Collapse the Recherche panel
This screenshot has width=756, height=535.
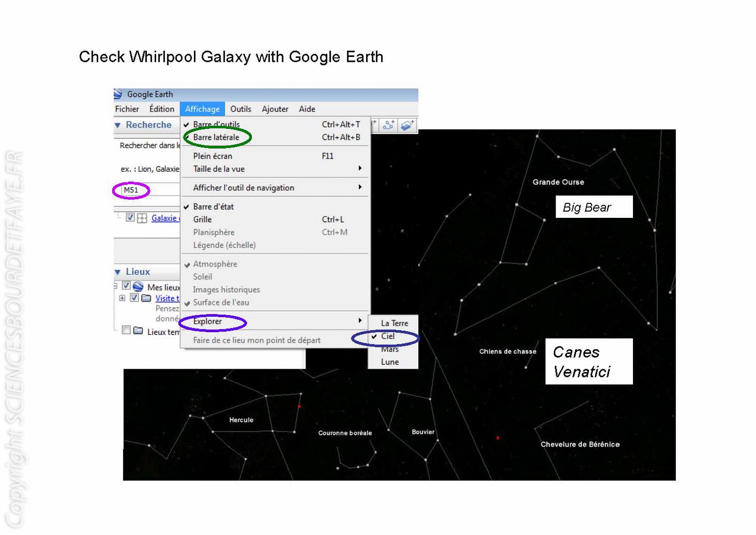click(118, 125)
